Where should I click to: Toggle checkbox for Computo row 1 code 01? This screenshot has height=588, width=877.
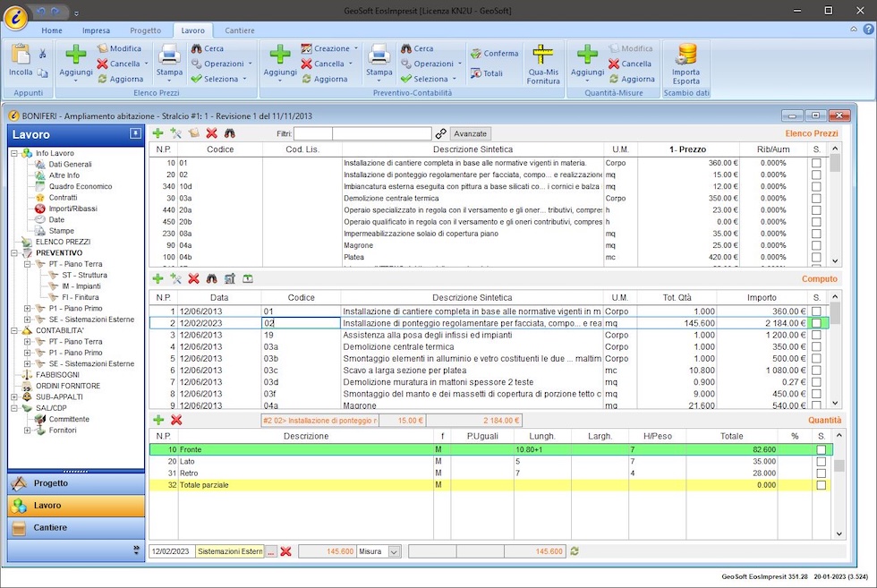[816, 311]
